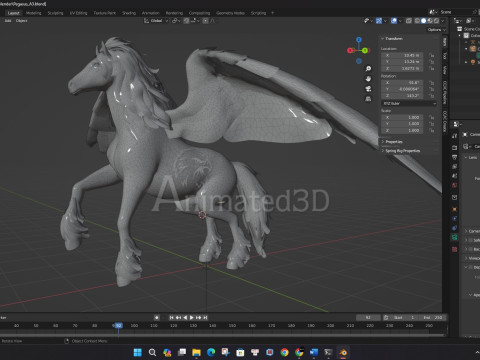Open object visibility selectability dropdown
The image size is (480, 360).
pyautogui.click(x=368, y=21)
